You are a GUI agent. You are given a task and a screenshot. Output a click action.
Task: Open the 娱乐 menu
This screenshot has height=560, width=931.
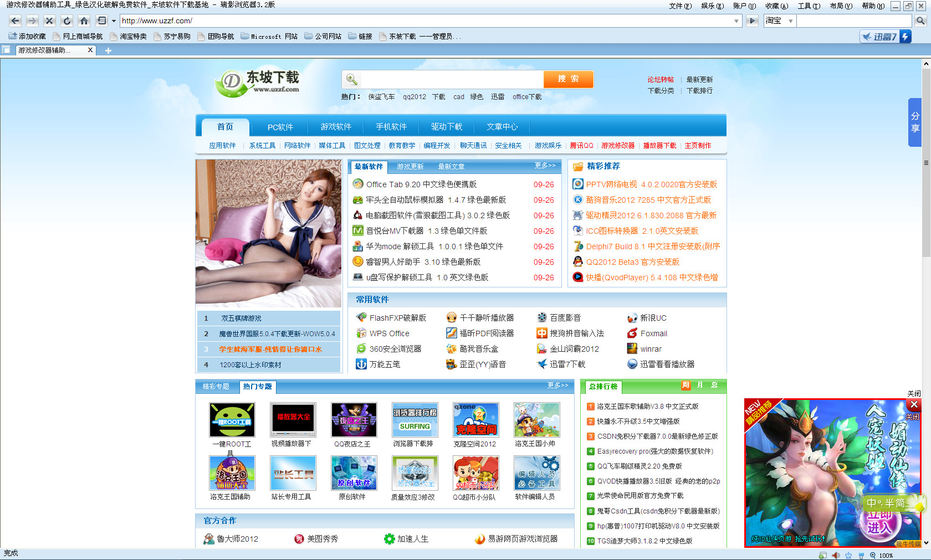(713, 6)
